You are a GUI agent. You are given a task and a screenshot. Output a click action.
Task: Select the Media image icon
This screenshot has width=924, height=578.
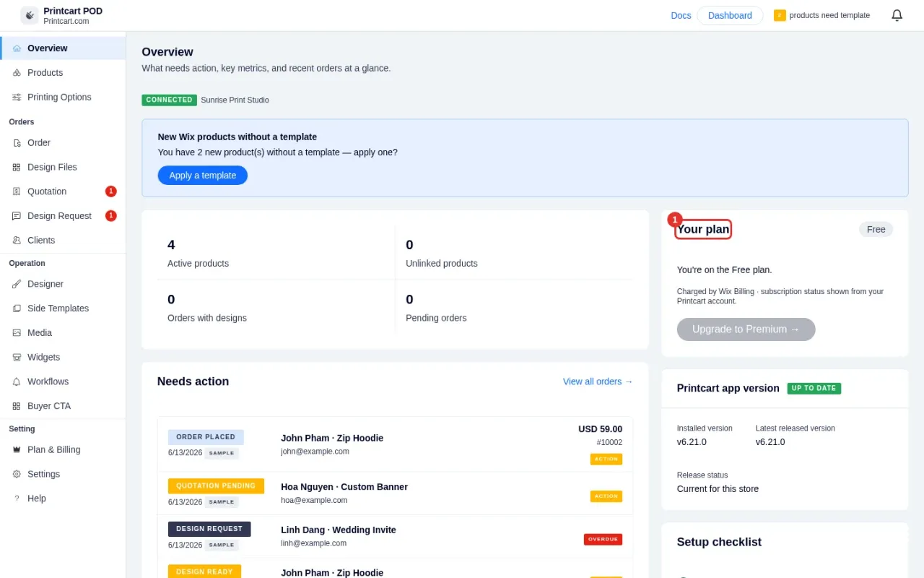tap(17, 333)
